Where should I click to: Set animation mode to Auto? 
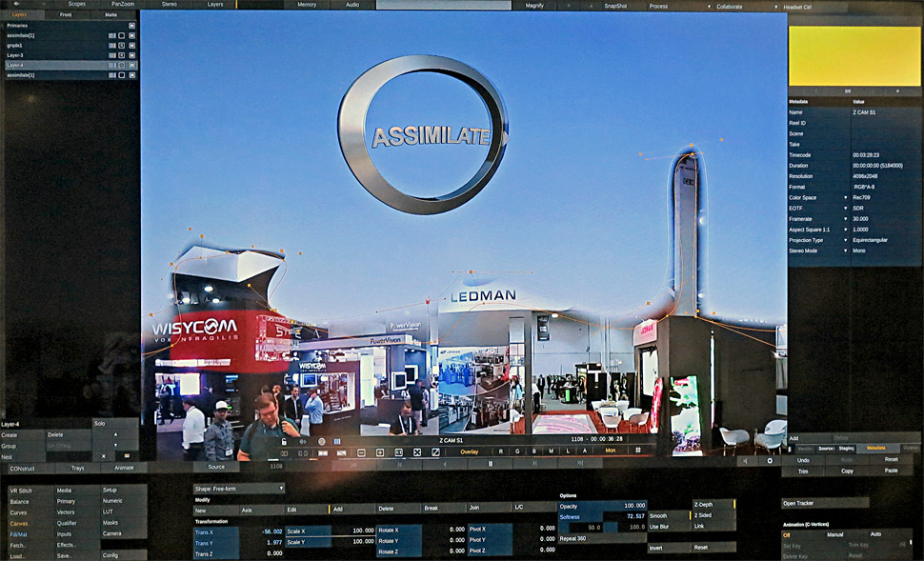pos(875,534)
